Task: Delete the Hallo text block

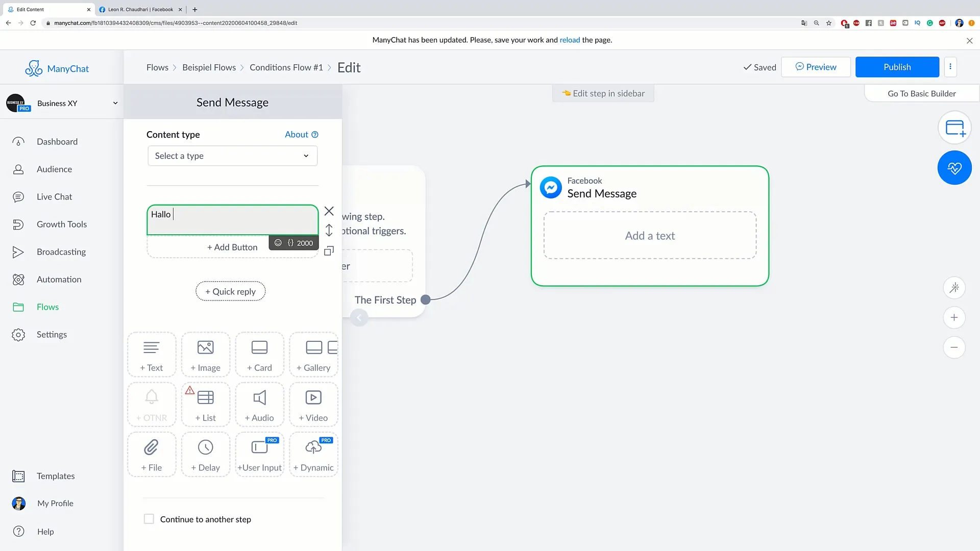Action: point(329,211)
